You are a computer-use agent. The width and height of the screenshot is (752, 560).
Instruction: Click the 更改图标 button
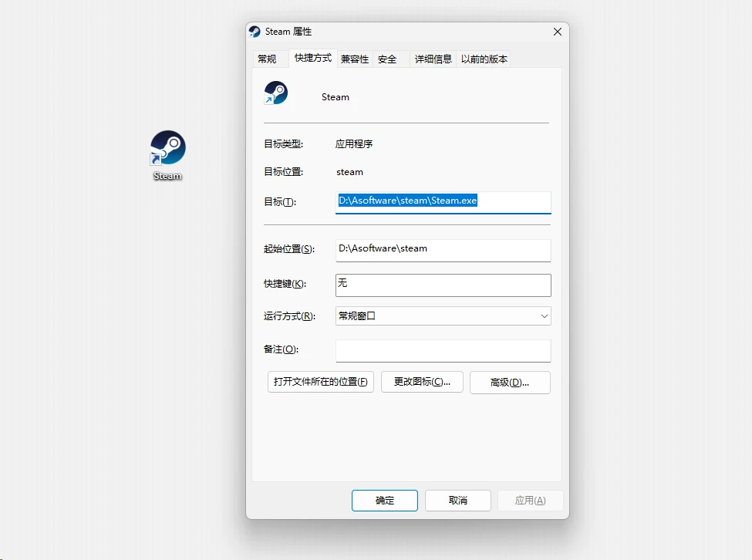422,382
